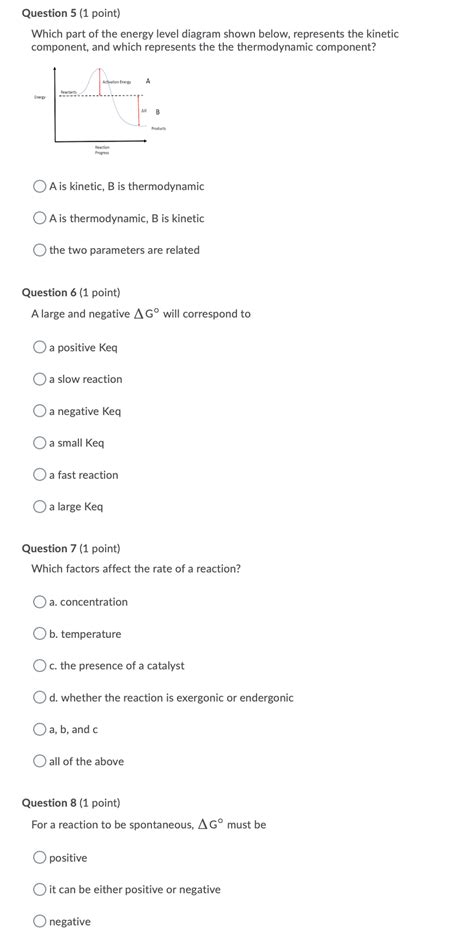Click the Question 5 heading
Viewport: 474px width, 939px height.
[71, 13]
